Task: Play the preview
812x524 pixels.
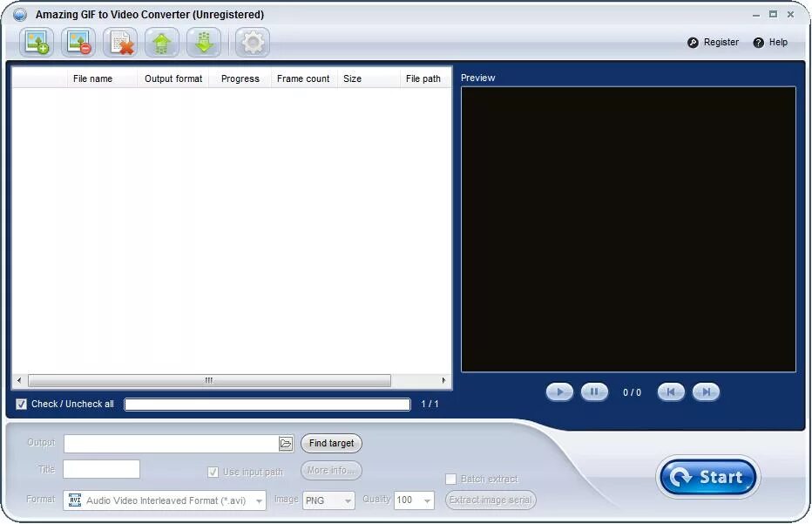Action: coord(559,391)
